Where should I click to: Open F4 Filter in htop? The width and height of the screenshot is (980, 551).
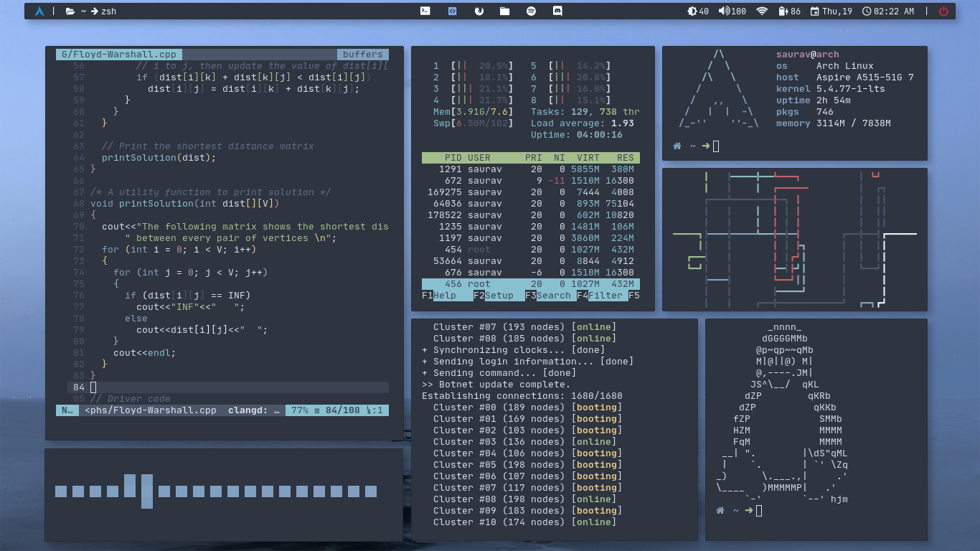click(x=600, y=296)
